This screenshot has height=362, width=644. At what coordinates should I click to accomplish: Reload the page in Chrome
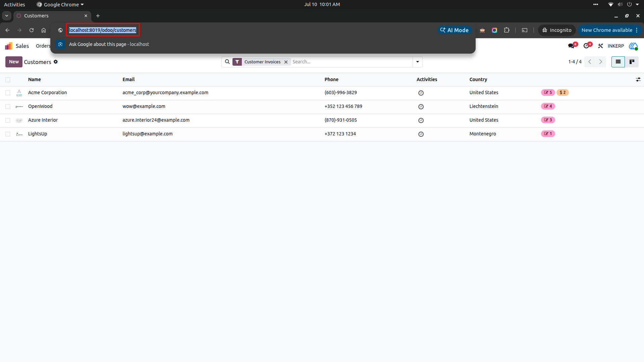32,30
